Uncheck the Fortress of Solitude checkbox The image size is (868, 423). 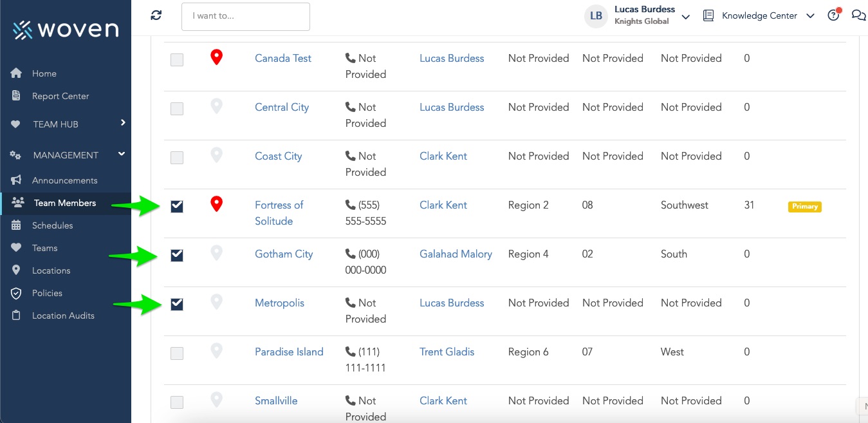click(177, 207)
